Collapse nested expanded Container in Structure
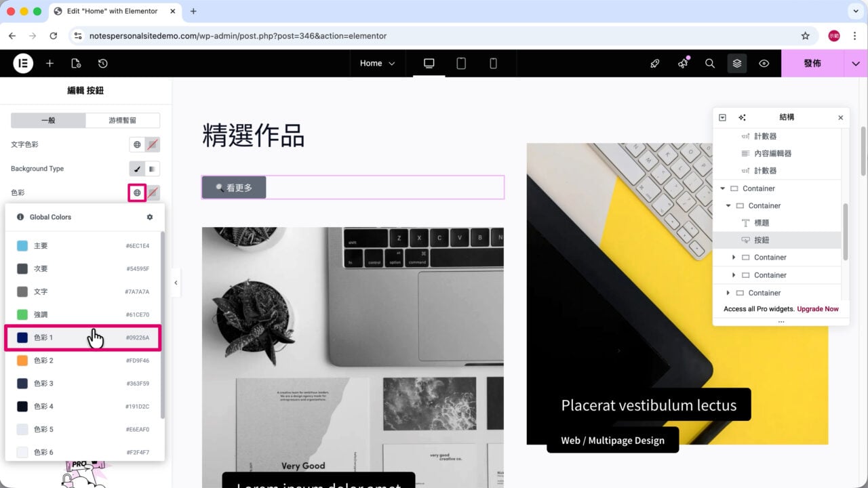This screenshot has width=868, height=488. point(728,205)
